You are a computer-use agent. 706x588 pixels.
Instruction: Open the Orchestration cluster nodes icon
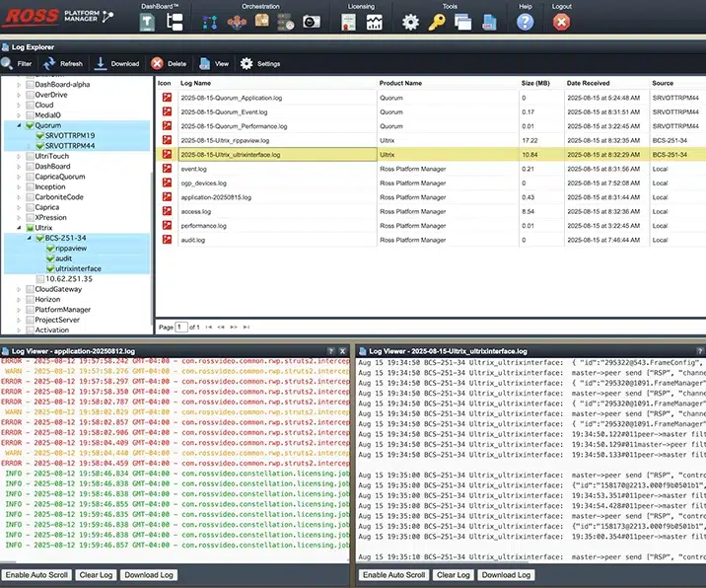pyautogui.click(x=237, y=22)
